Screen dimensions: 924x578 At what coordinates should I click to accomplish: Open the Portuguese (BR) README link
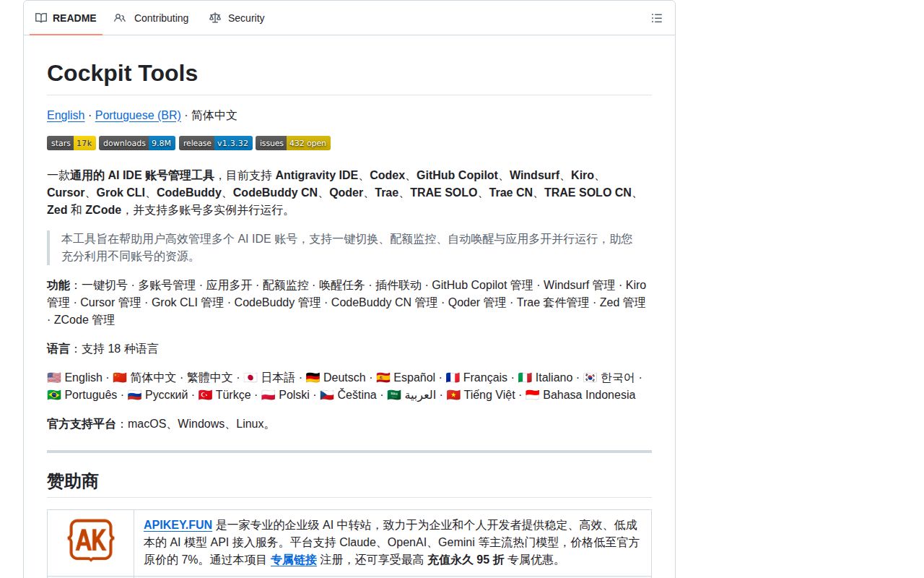click(x=138, y=115)
